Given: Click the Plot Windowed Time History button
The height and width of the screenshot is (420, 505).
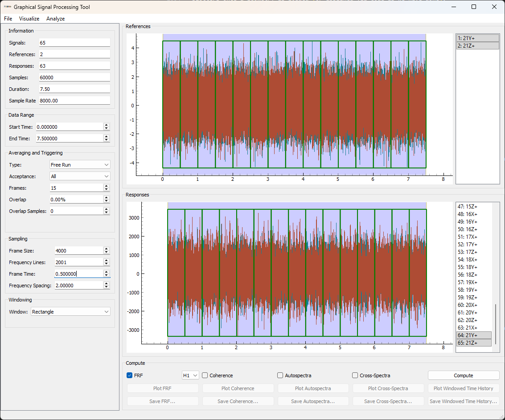Looking at the screenshot, I should click(x=463, y=388).
